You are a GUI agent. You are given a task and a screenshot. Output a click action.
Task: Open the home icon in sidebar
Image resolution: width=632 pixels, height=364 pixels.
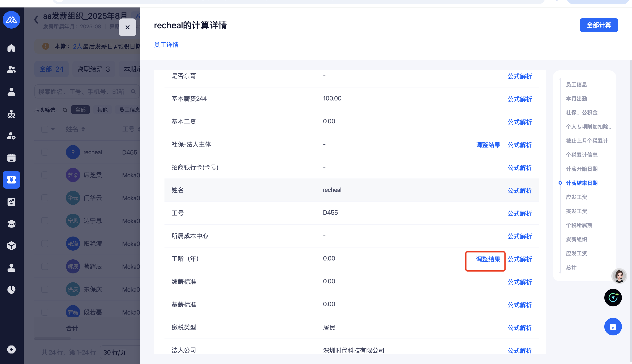tap(11, 48)
